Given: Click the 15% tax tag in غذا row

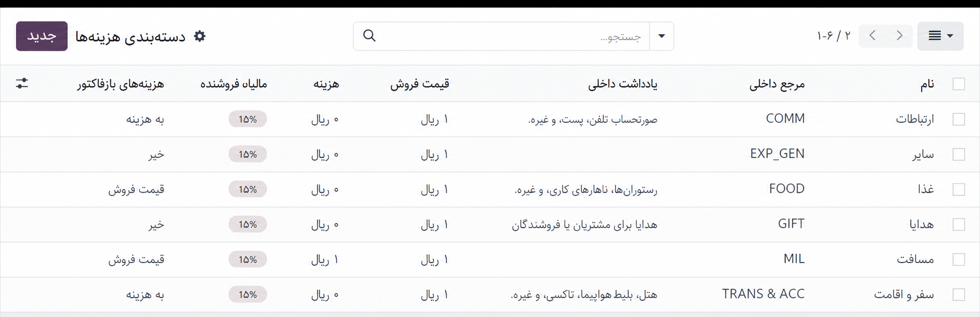Looking at the screenshot, I should [248, 189].
